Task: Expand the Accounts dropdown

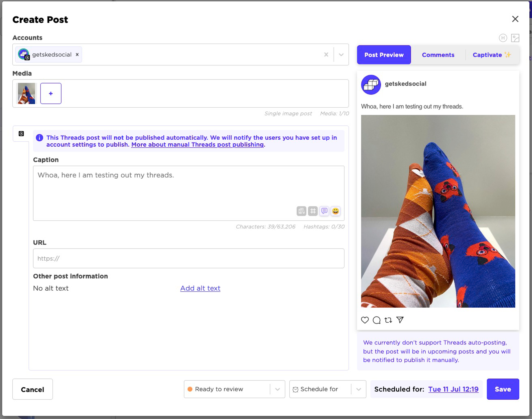Action: coord(341,55)
